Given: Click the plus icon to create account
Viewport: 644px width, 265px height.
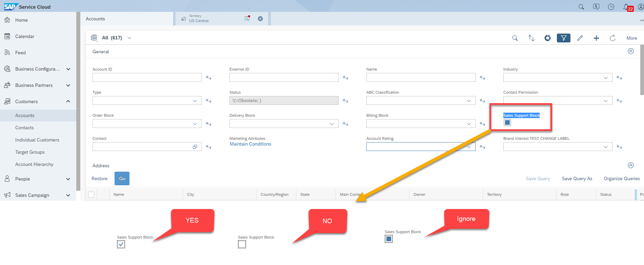Looking at the screenshot, I should 596,38.
